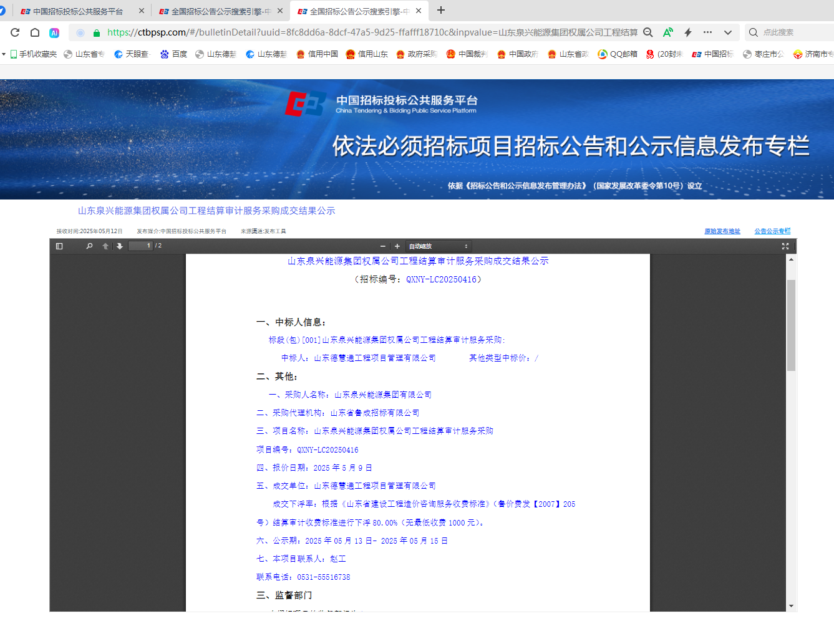Open the 天眼查 bookmark
Viewport: 834px width, 644px height.
[x=132, y=54]
